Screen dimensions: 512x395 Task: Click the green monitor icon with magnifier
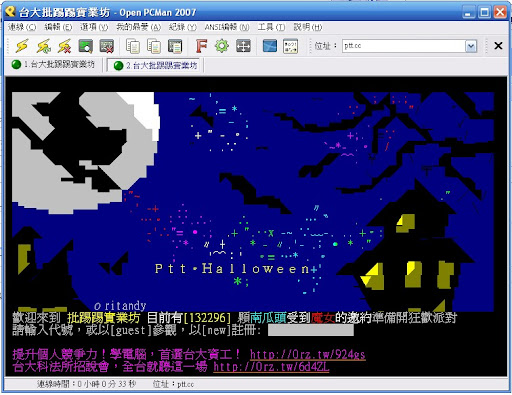coord(86,46)
